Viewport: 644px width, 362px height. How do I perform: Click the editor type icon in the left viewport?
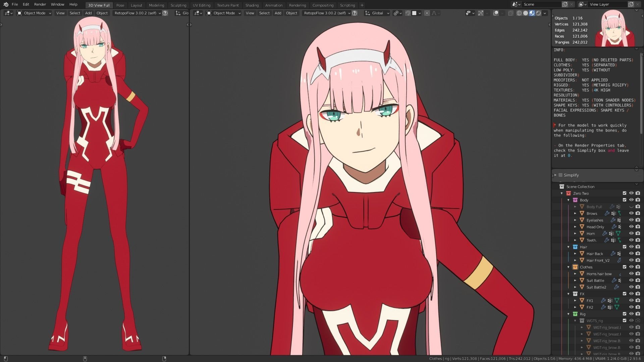pyautogui.click(x=8, y=13)
